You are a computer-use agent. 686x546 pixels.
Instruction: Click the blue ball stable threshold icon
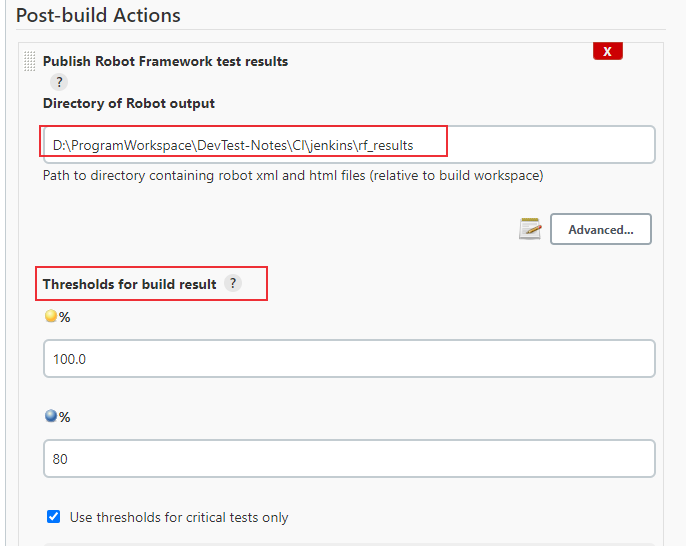coord(51,416)
